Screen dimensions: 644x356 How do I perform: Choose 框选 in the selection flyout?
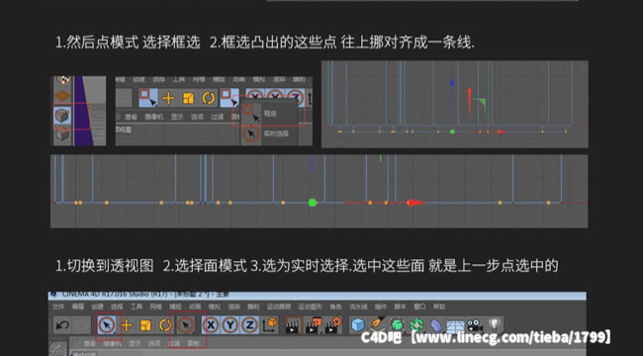[269, 114]
